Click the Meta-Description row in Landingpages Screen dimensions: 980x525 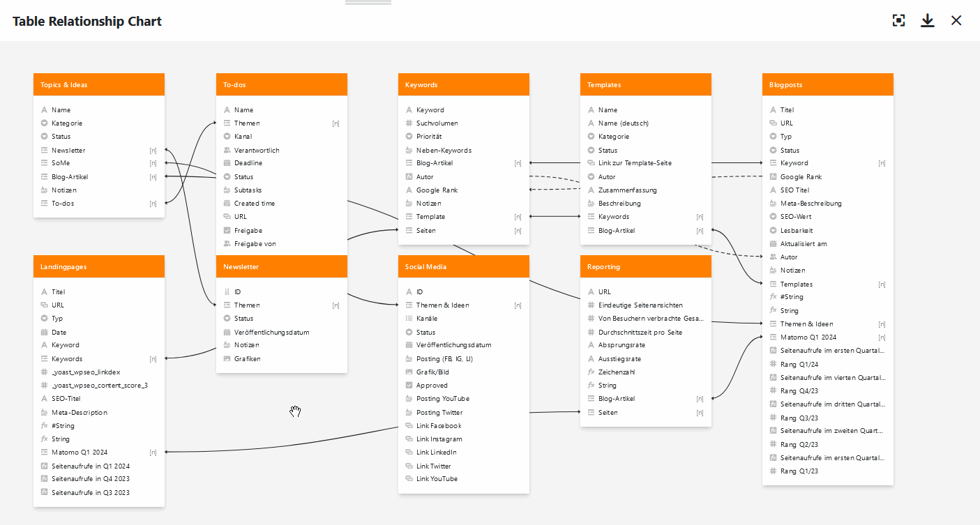(x=80, y=413)
